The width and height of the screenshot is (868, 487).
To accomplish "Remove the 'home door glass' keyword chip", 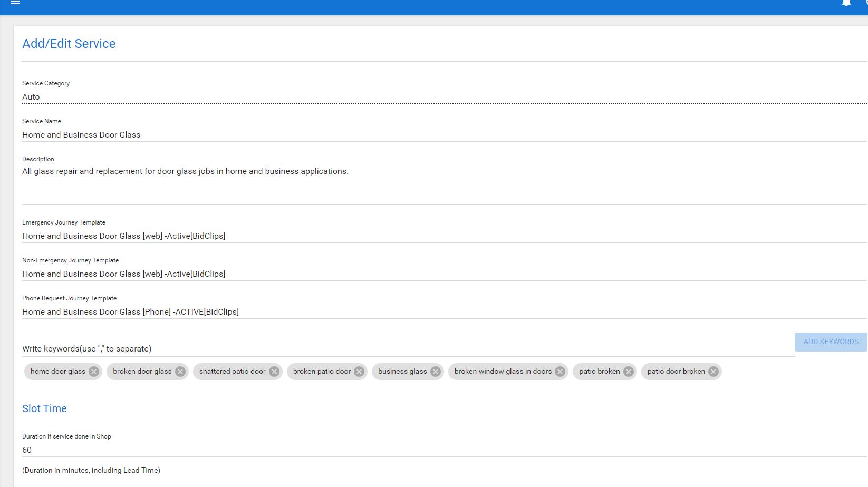I will click(94, 372).
